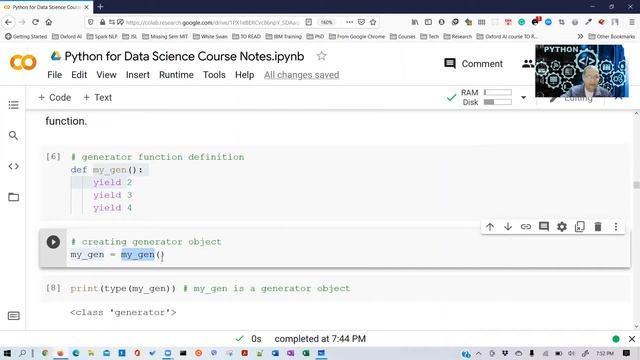Screen dimensions: 640x360
Task: Open the Tools menu
Action: [214, 75]
